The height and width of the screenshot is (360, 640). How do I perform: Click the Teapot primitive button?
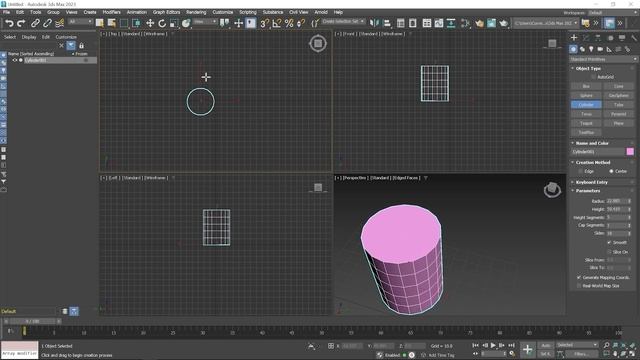coord(586,123)
